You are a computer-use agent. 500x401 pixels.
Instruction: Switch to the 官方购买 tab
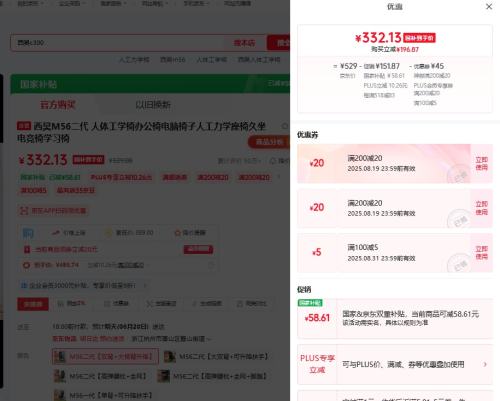click(x=57, y=105)
